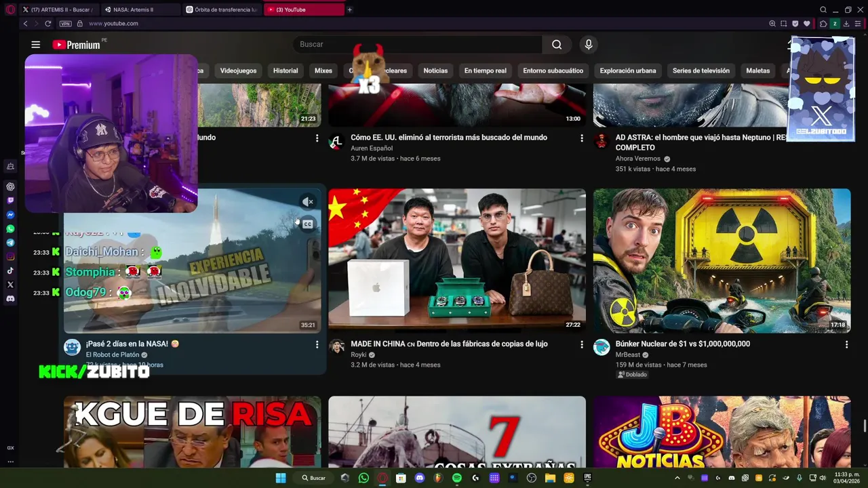Open Telegram in the Opera sidebar

10,243
